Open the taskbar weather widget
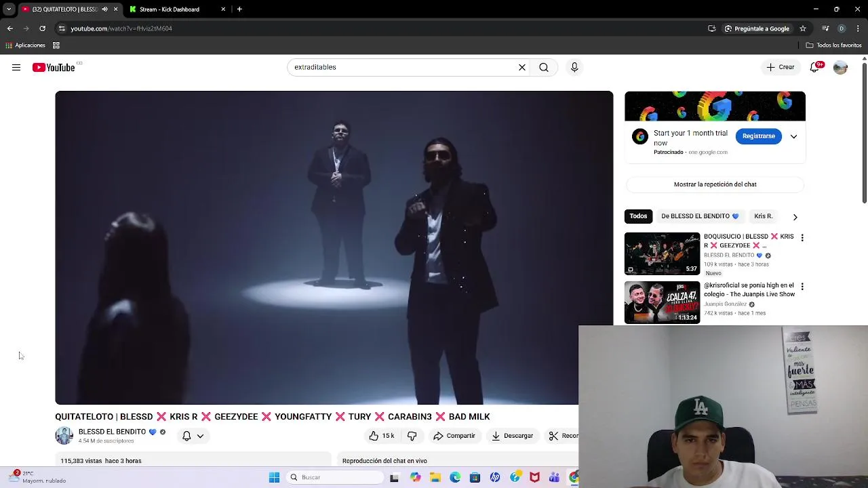 [37, 476]
